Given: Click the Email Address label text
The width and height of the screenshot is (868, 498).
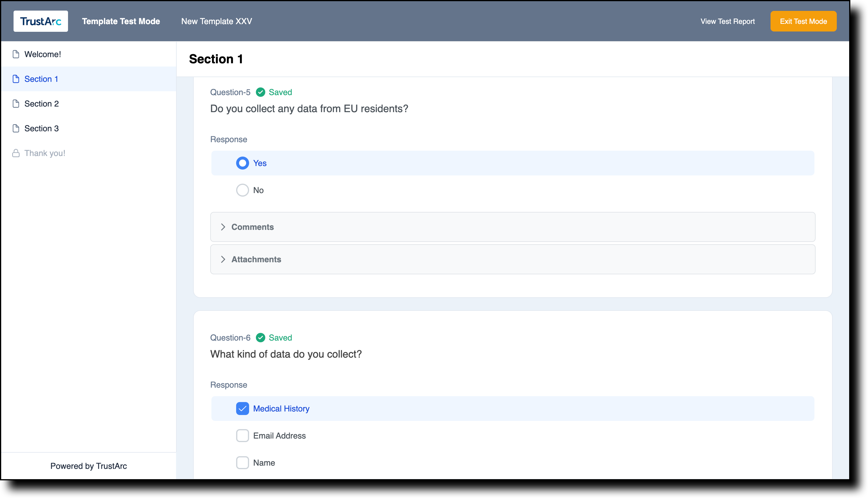Looking at the screenshot, I should (x=279, y=435).
